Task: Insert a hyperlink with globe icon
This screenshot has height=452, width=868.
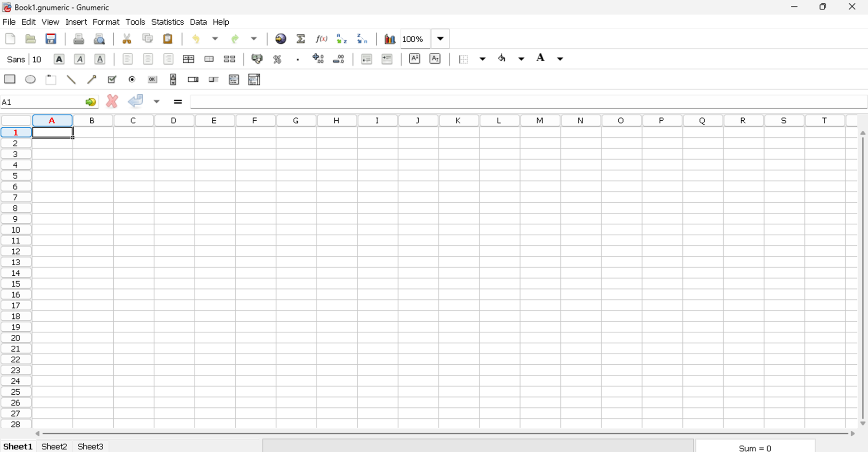Action: (x=281, y=39)
